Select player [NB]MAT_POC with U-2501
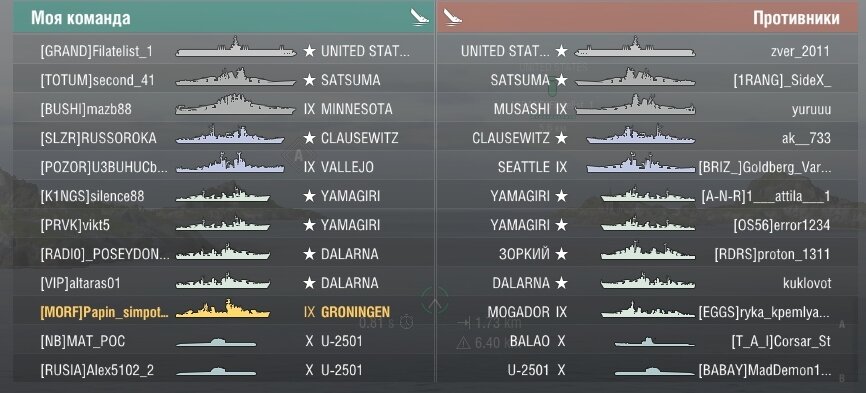866x393 pixels. pos(224,341)
